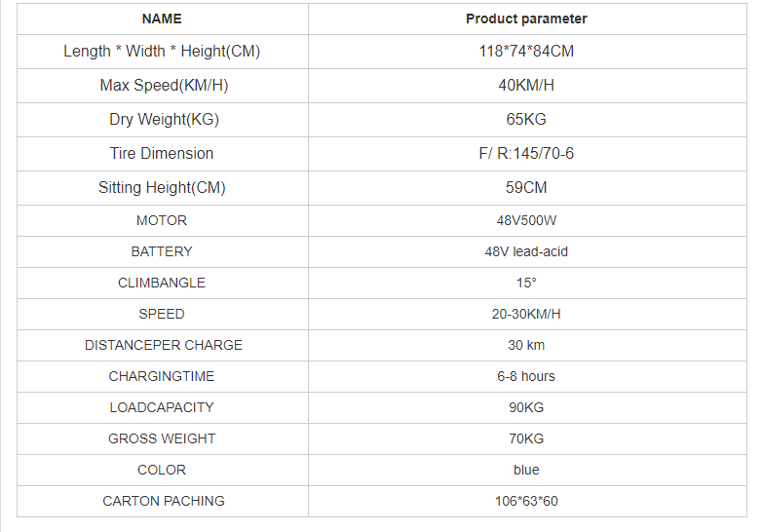Select the Length * Width * Height(CM) cell
The image size is (762, 532).
tap(162, 51)
